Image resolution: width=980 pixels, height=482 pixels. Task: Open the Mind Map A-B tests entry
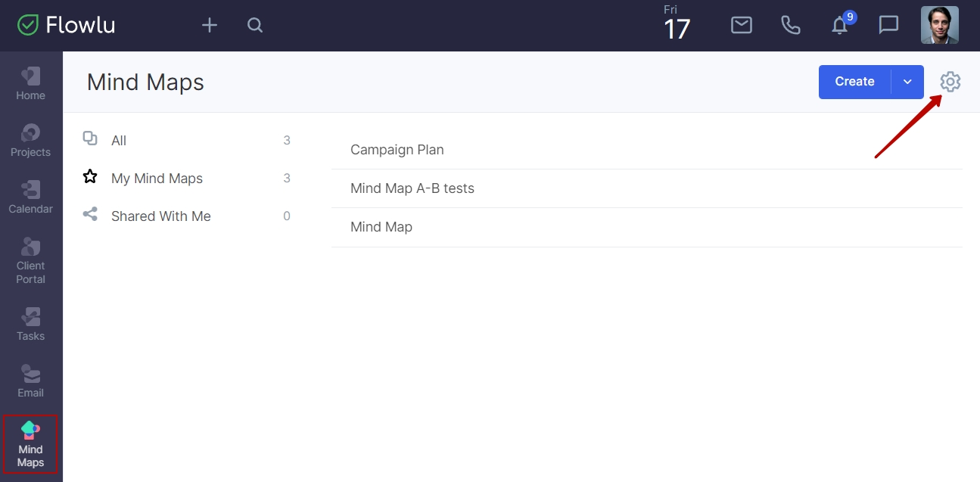tap(646, 188)
